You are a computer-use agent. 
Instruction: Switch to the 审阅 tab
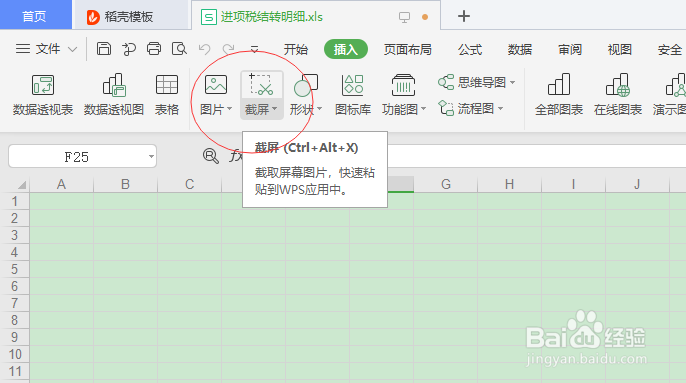coord(570,49)
